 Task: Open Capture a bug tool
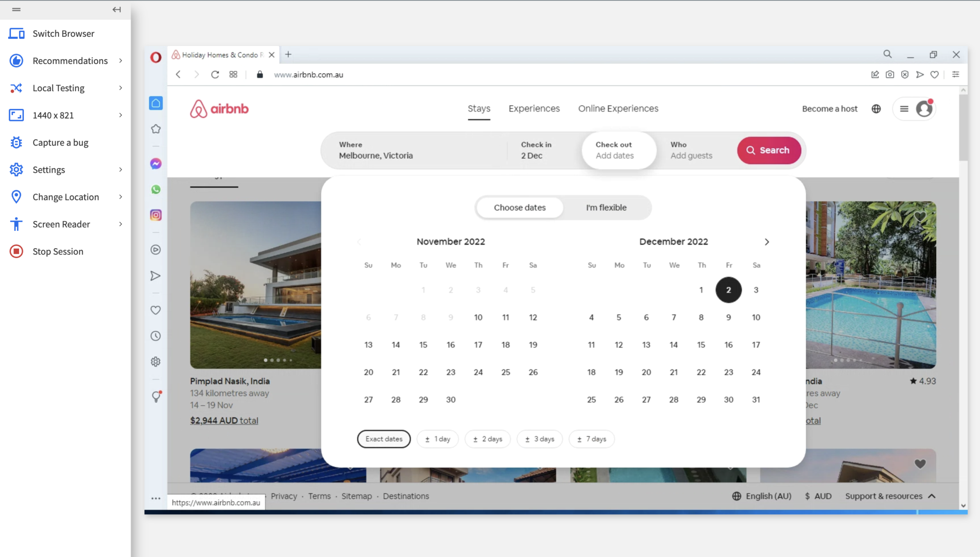(60, 142)
